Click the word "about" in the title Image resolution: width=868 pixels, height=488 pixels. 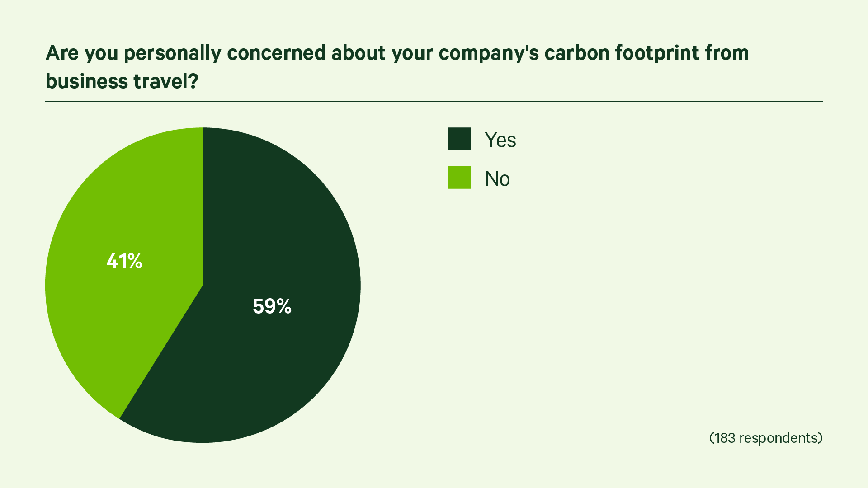359,53
